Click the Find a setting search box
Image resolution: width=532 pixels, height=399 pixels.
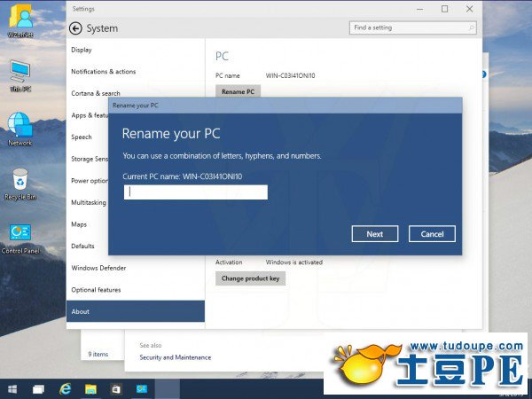(x=412, y=27)
